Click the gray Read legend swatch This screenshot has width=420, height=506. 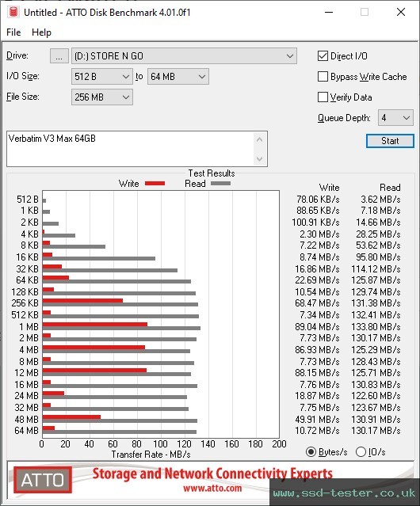click(220, 183)
